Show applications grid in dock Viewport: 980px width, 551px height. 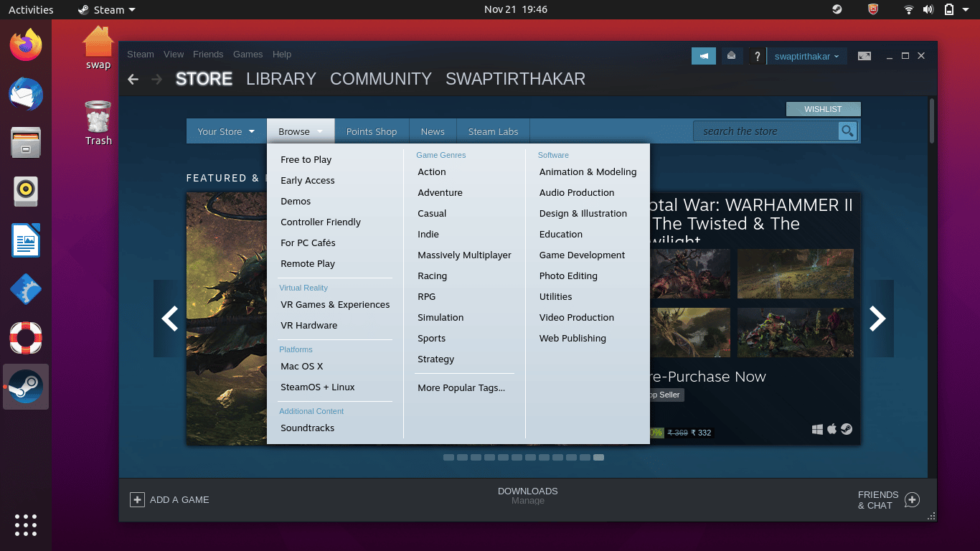click(x=26, y=524)
